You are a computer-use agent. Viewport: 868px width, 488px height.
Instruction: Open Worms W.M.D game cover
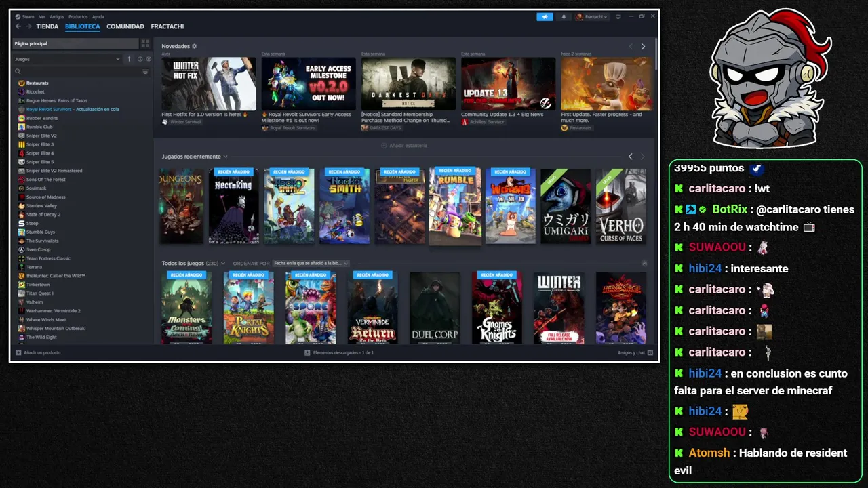(510, 206)
